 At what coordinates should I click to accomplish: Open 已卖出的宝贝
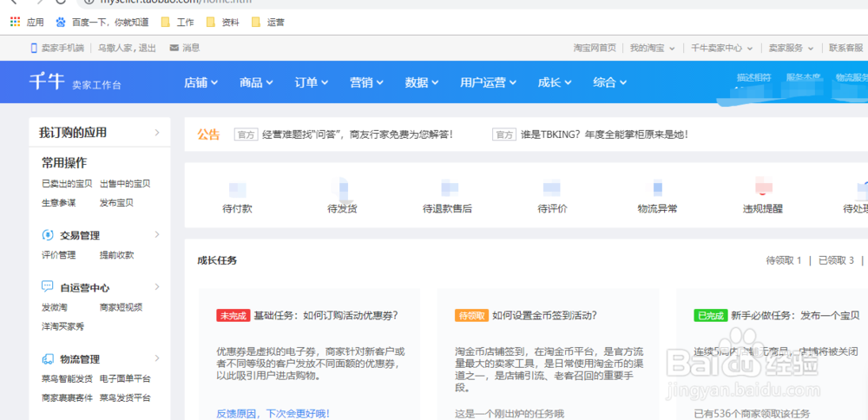[67, 184]
